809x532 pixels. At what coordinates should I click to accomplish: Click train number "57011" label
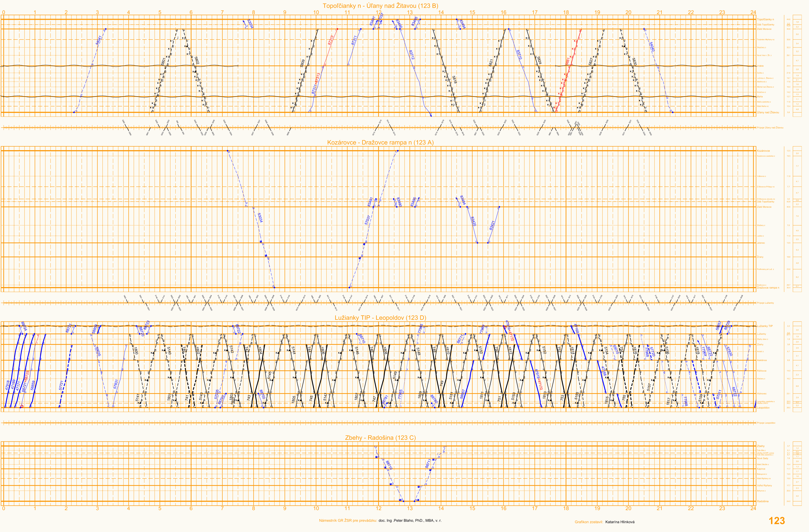719,395
